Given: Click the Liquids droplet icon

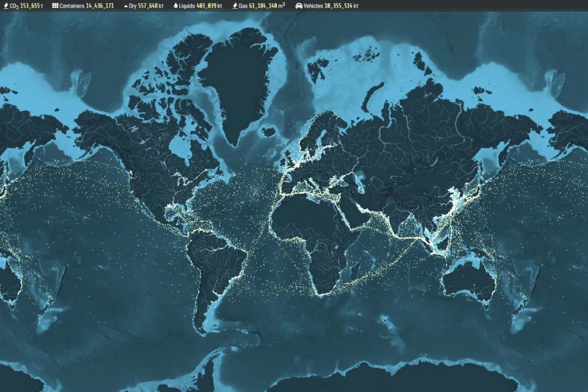Looking at the screenshot, I should (175, 6).
